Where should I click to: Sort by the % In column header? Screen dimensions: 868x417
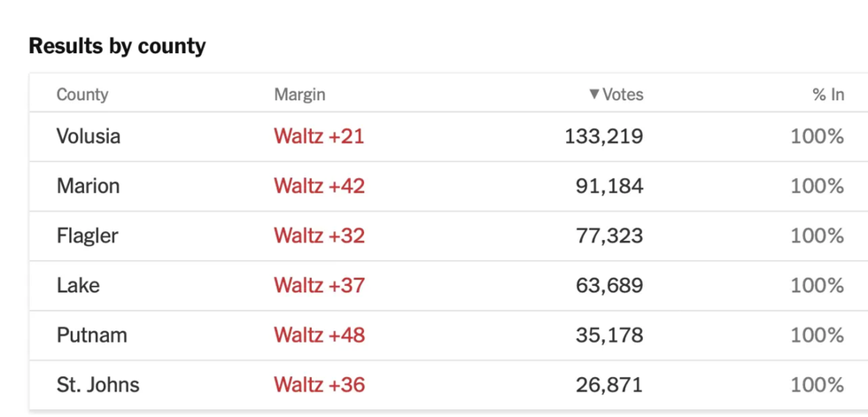(828, 95)
